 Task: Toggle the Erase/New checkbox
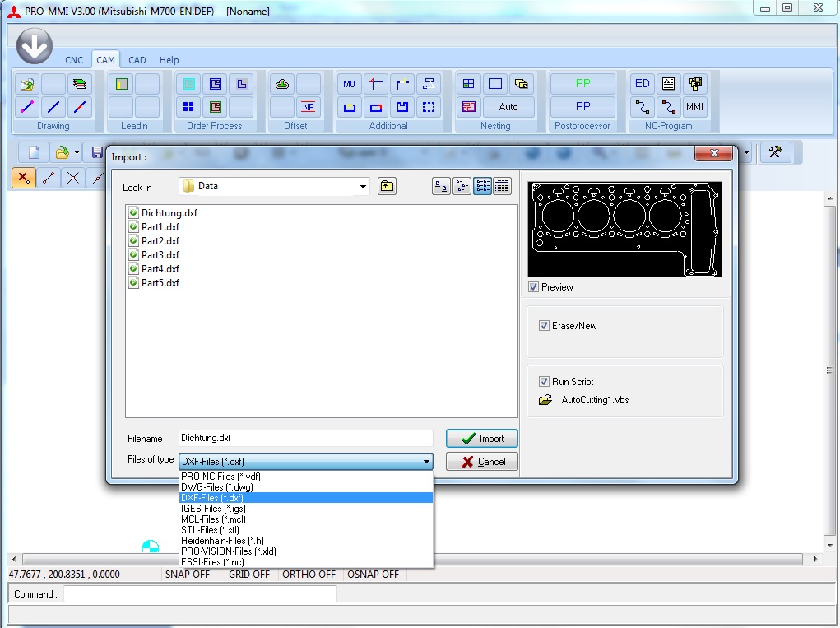[x=544, y=326]
